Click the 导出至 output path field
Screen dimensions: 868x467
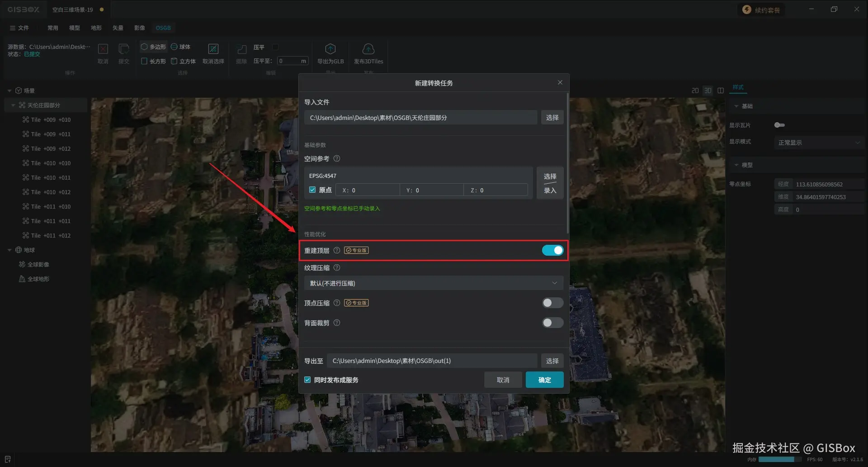(432, 361)
